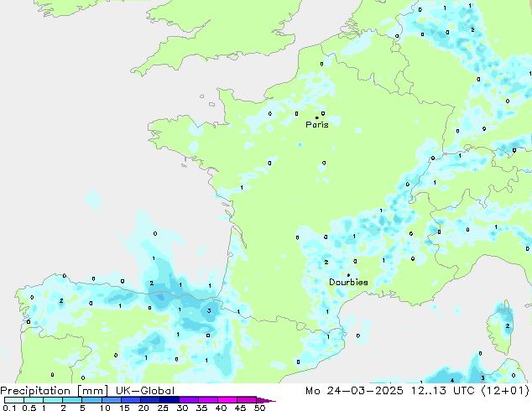Click the Dourbies location label

click(x=348, y=282)
